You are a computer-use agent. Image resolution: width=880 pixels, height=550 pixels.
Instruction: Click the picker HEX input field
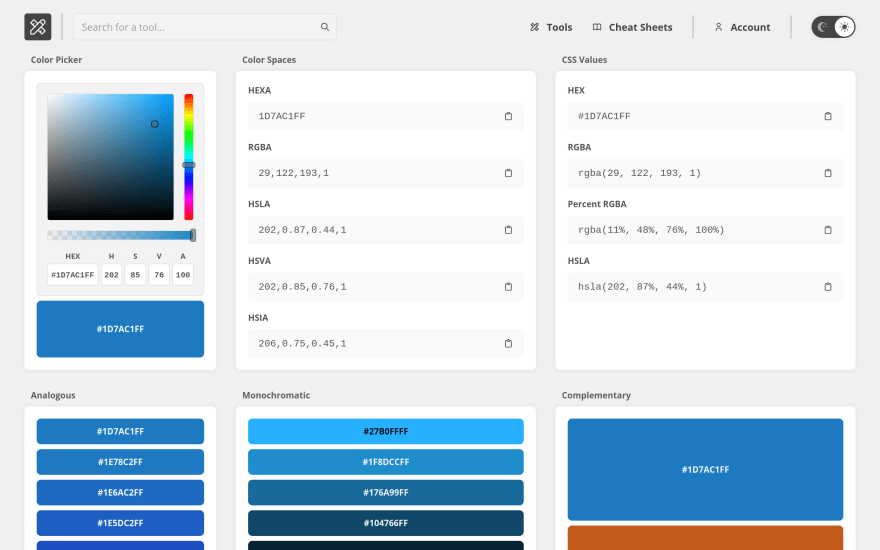click(x=73, y=274)
